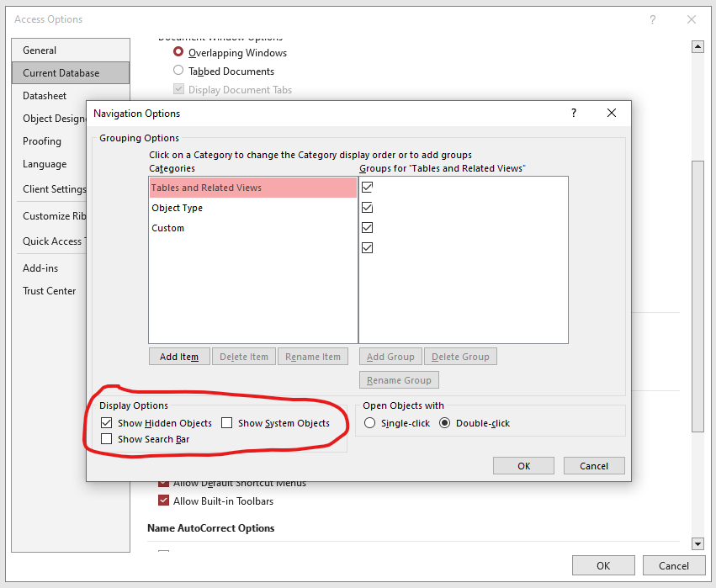Click the Access Options vertical scrollbar thumb
Screen dimensions: 716x588
pos(697,296)
